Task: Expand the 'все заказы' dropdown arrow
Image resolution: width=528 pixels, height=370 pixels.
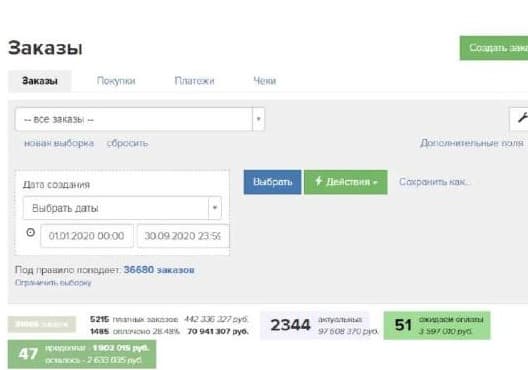Action: [258, 119]
